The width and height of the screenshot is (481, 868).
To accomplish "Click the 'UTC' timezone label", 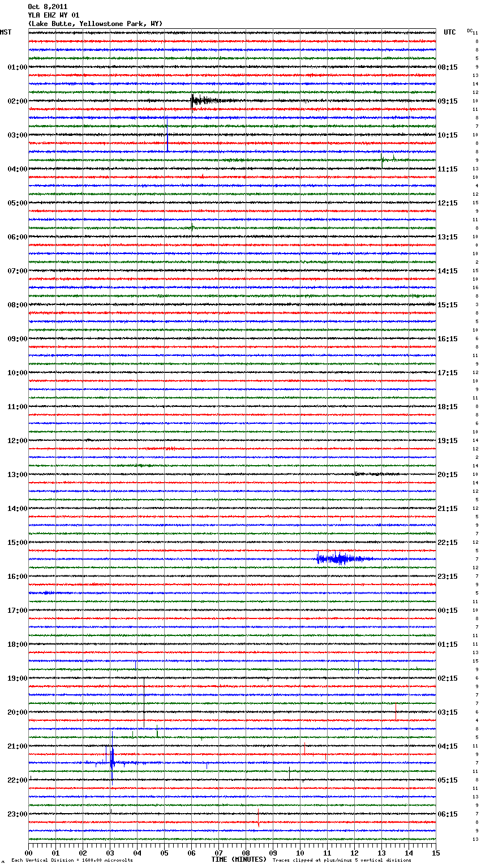I will point(449,32).
